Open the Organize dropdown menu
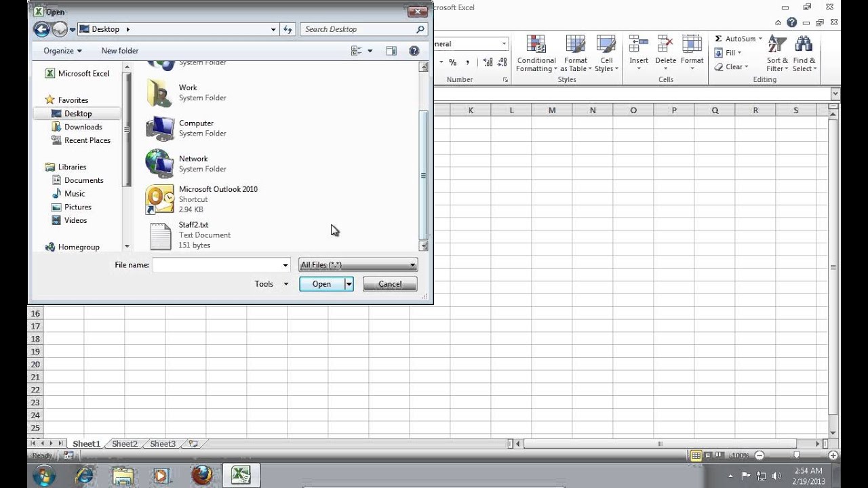The width and height of the screenshot is (868, 488). [x=62, y=51]
